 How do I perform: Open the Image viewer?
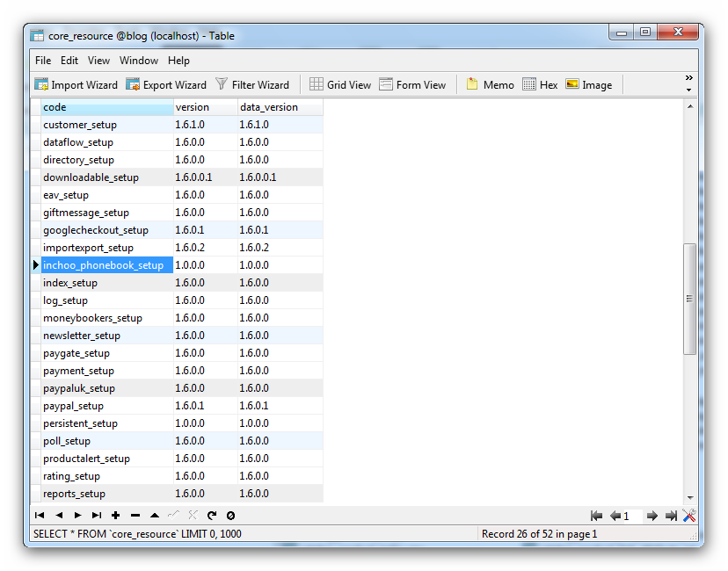(588, 85)
